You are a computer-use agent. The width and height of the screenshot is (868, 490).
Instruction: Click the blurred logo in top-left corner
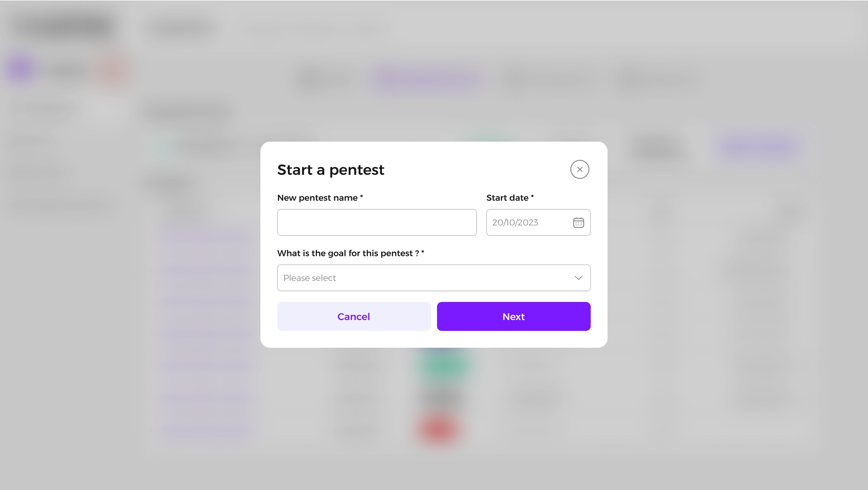(x=64, y=27)
